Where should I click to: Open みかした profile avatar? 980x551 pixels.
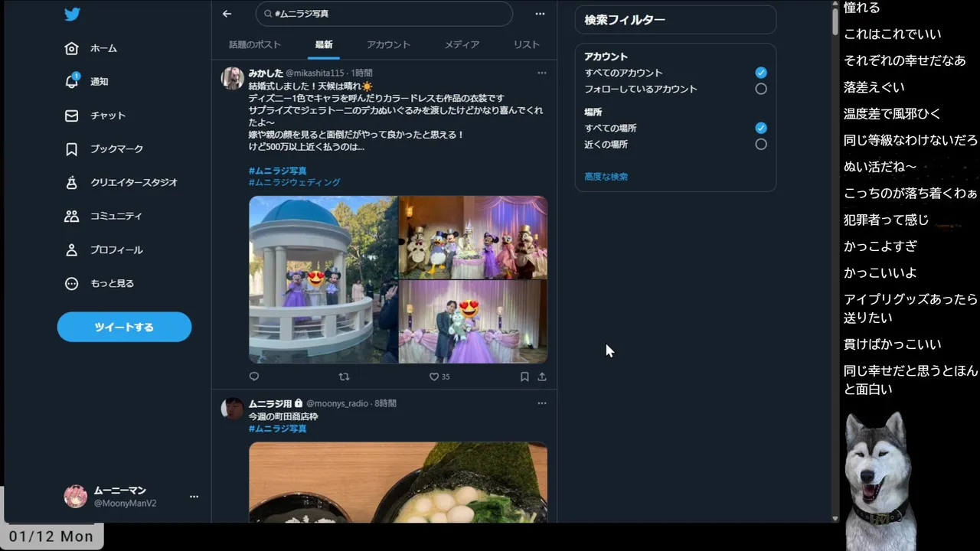(233, 78)
